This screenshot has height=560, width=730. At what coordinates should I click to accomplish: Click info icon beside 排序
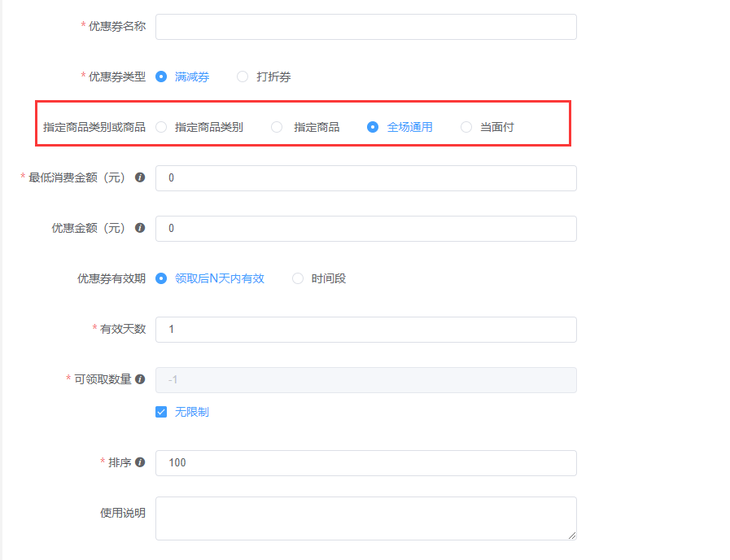click(x=140, y=462)
